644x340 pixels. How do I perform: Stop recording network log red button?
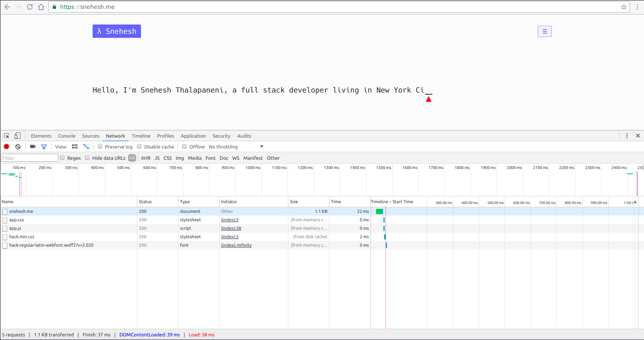(x=6, y=146)
